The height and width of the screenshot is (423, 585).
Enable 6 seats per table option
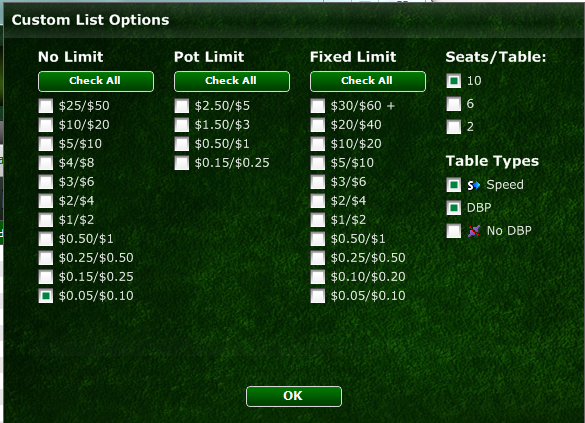point(454,104)
